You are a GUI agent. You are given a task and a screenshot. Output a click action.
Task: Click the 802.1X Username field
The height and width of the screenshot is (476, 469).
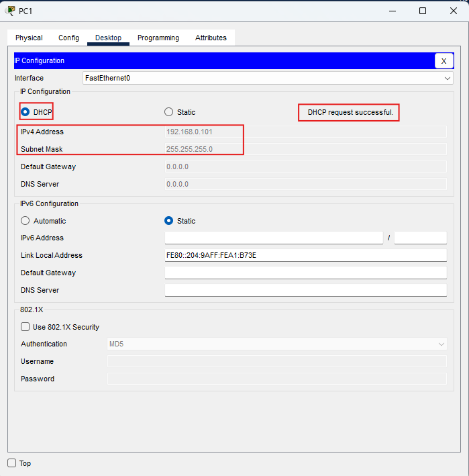click(x=277, y=361)
